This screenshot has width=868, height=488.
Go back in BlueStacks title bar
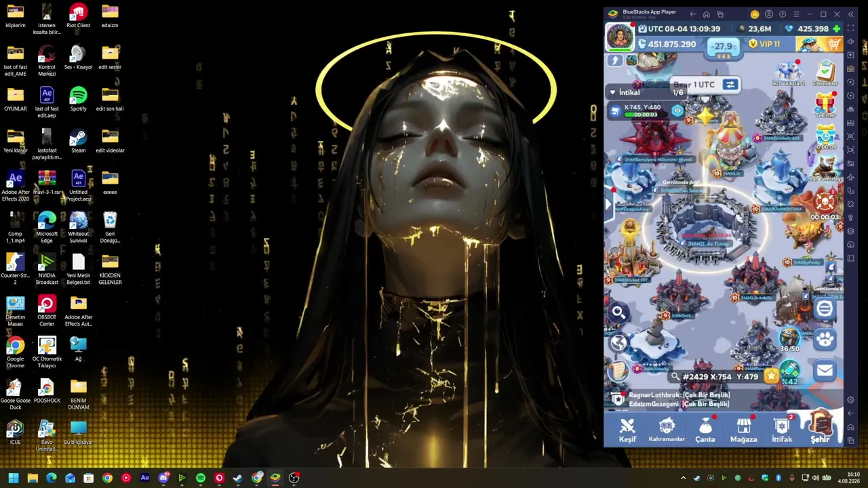coord(692,14)
